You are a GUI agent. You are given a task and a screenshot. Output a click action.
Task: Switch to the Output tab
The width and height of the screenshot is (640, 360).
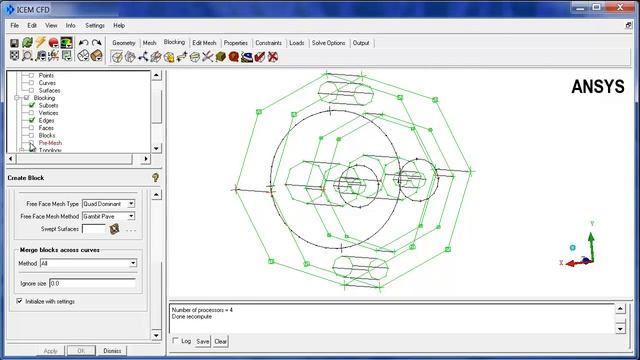point(361,43)
